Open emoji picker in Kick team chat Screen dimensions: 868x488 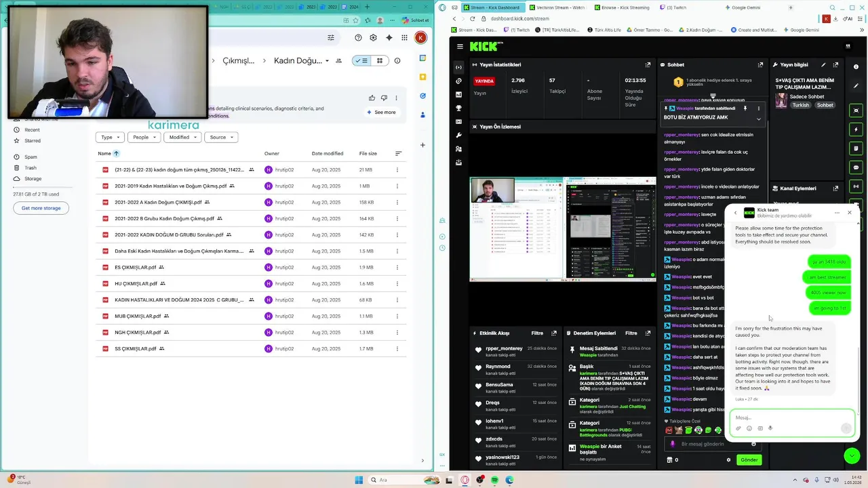click(x=749, y=428)
